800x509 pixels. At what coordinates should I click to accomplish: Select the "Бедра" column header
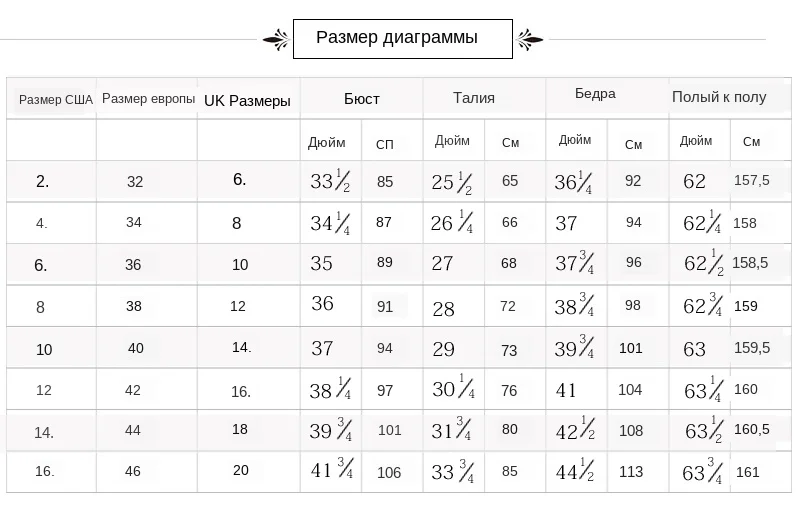[595, 94]
